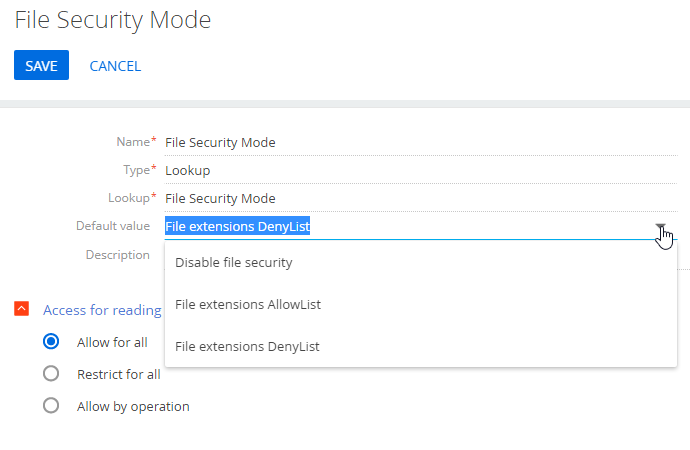Viewport: 690px width, 450px height.
Task: Click the File Security Mode page title
Action: click(113, 20)
